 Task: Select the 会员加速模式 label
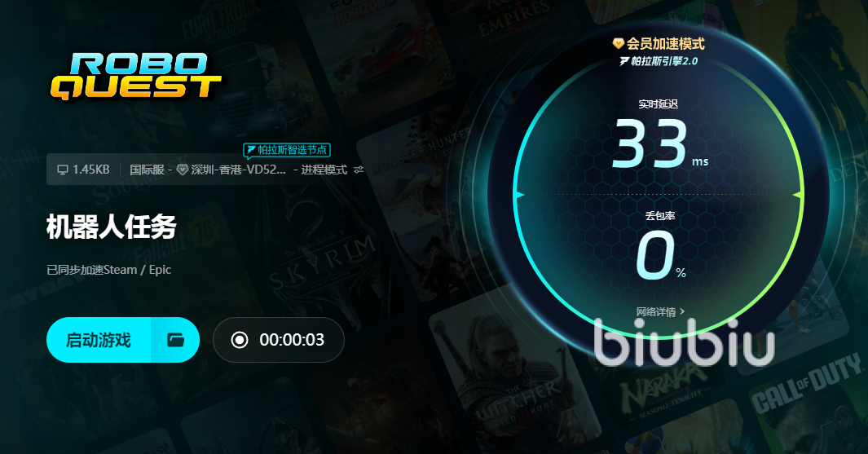point(665,43)
